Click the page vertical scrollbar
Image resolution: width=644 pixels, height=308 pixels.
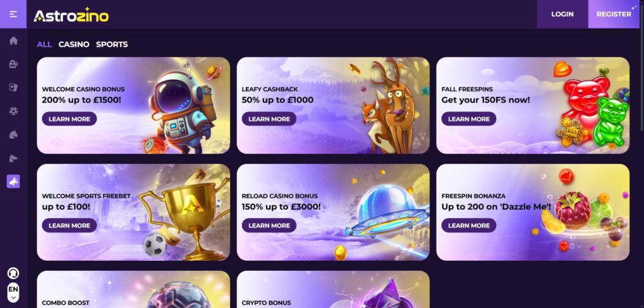(642, 66)
